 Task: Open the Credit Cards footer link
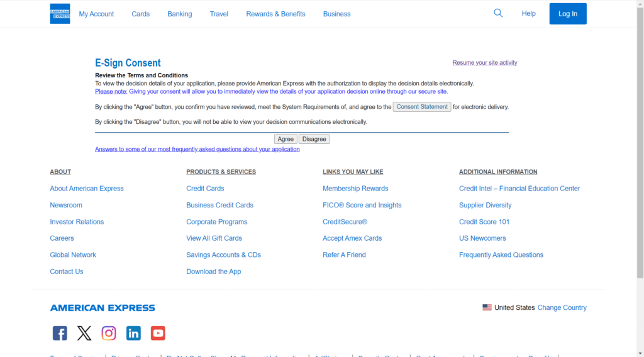point(205,189)
